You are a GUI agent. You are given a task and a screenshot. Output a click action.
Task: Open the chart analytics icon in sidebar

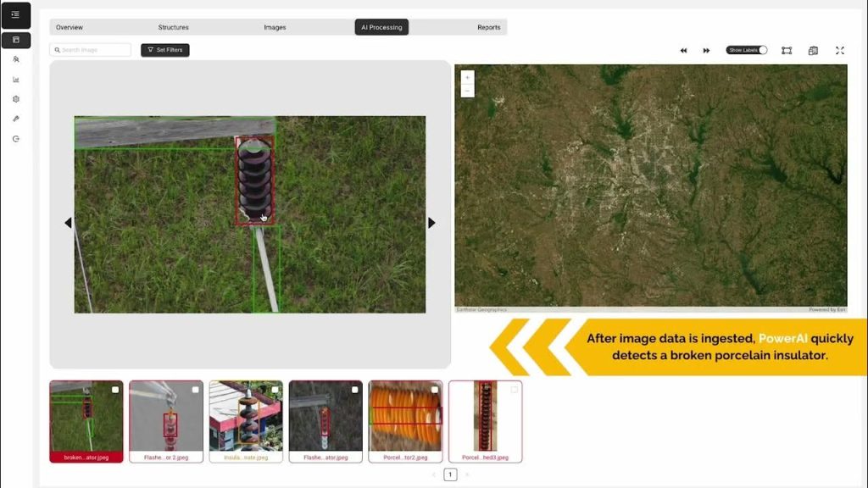click(15, 80)
